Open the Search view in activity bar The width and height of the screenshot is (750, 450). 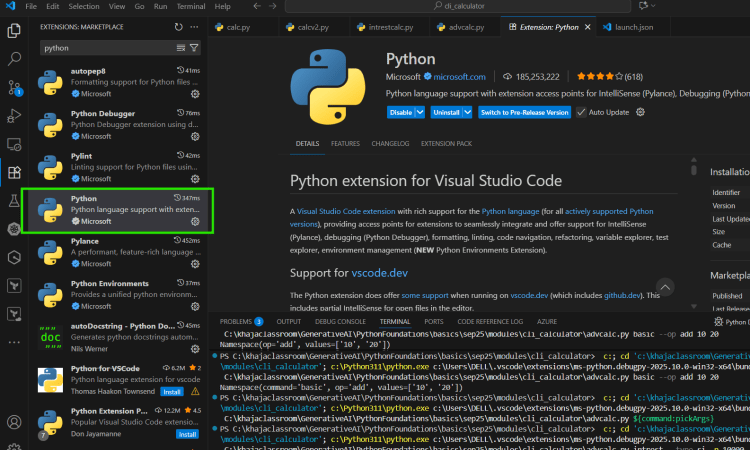pos(14,59)
